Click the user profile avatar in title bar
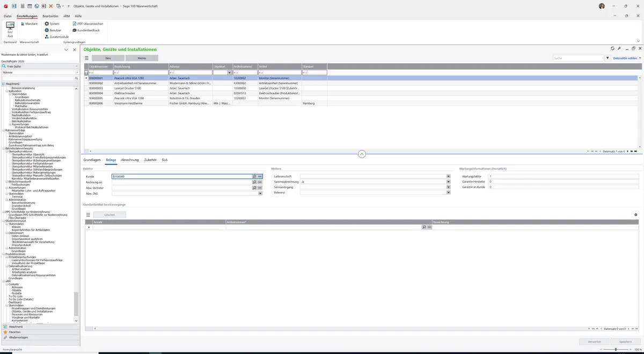This screenshot has width=644, height=354. [602, 6]
